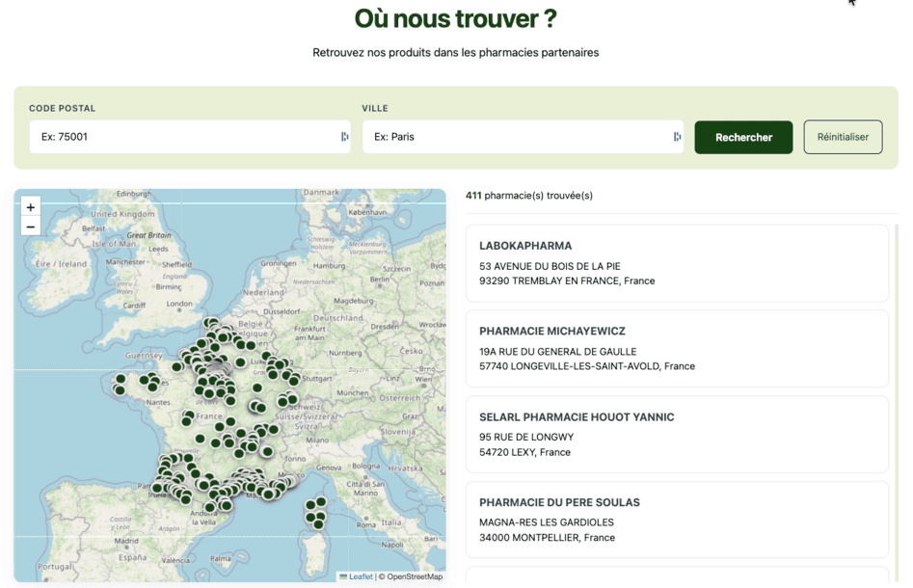The image size is (913, 588).
Task: Click 34000 MONTPELLIER, France text
Action: click(x=547, y=537)
